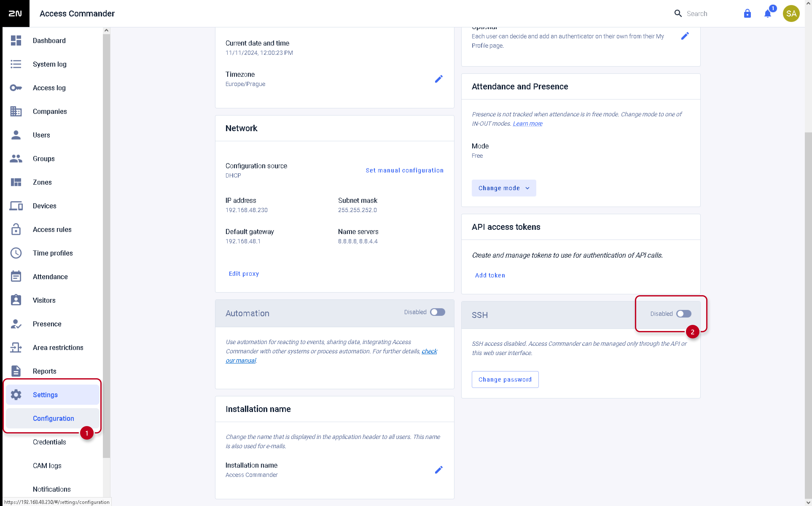Toggle the Automation switch
The height and width of the screenshot is (506, 812).
click(x=438, y=312)
